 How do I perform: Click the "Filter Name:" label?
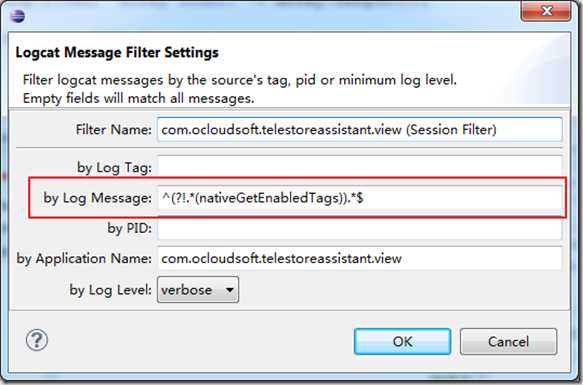[113, 130]
